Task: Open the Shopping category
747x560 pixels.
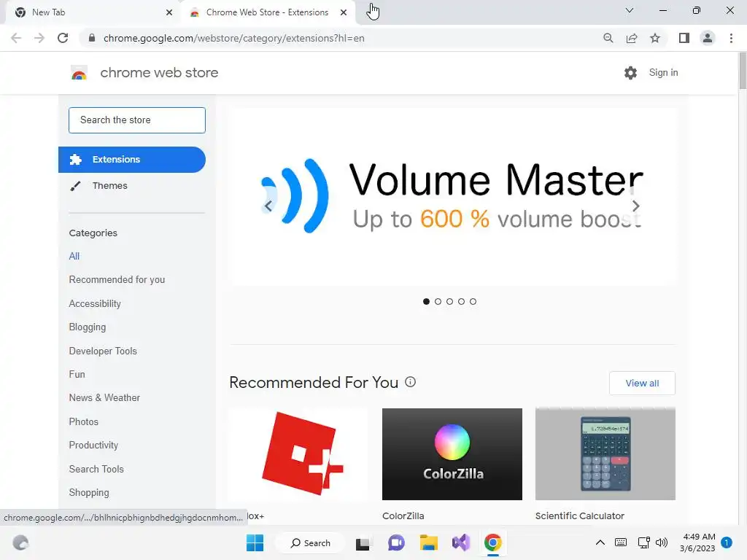Action: tap(89, 492)
